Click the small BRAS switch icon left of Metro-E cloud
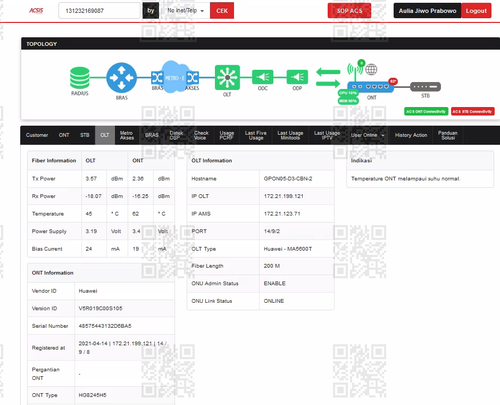Screen dimensions: 500x405 click(157, 78)
